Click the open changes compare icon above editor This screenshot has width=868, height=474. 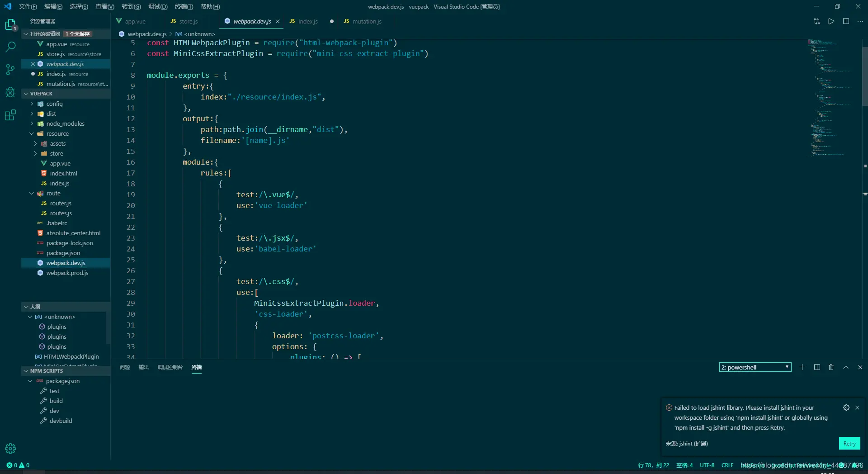point(817,21)
